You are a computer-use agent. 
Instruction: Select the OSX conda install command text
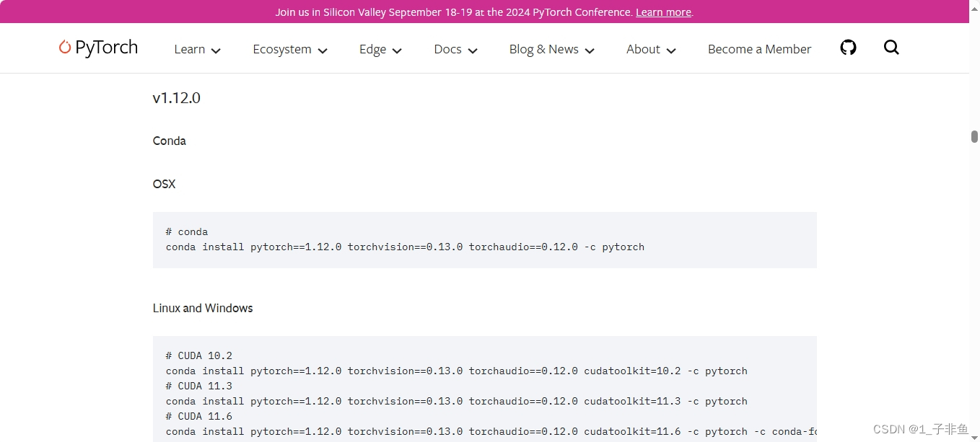pos(405,247)
